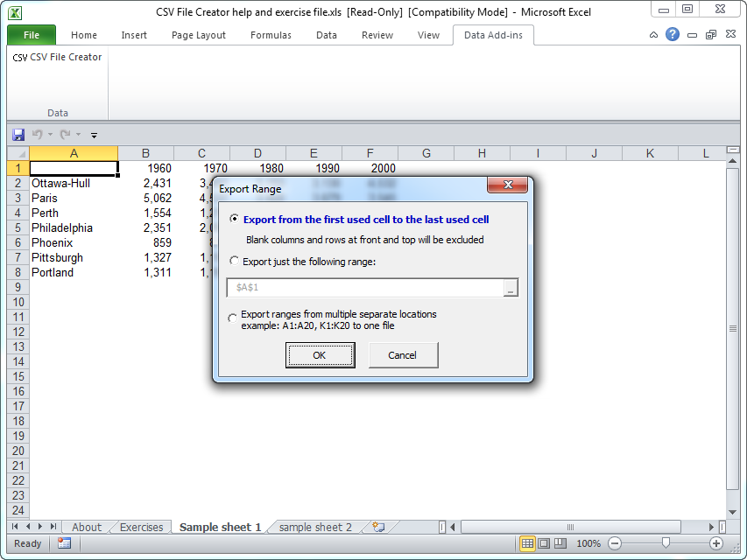Switch to the Exercises sheet tab

coord(142,527)
